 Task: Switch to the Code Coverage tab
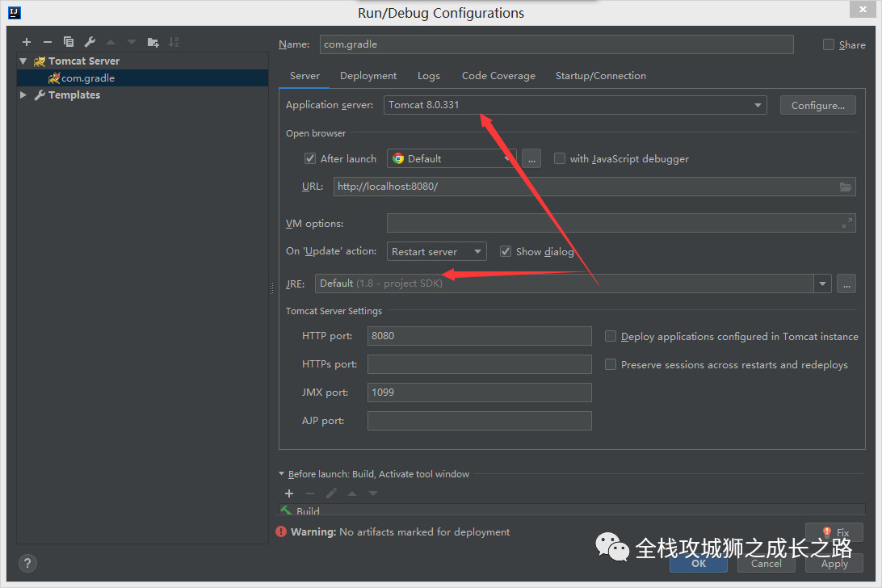tap(498, 76)
